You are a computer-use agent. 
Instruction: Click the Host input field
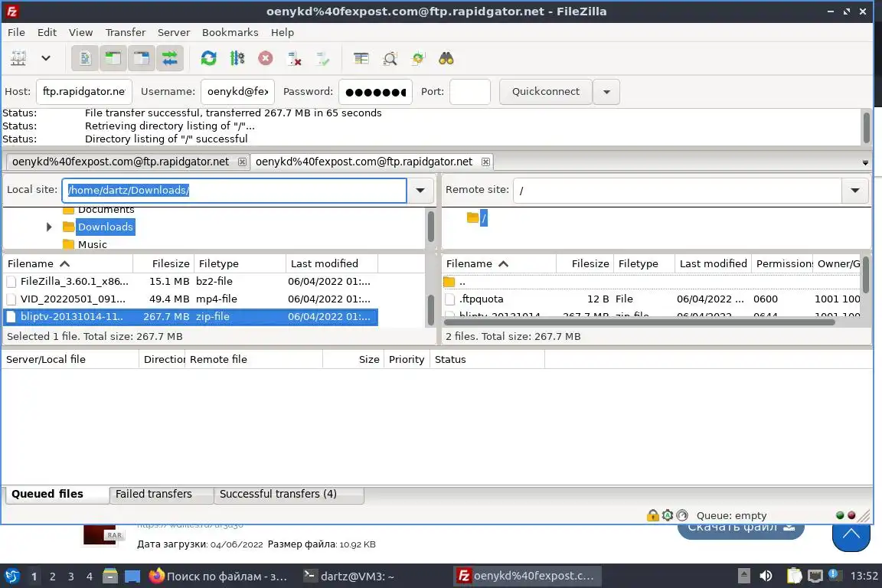click(x=83, y=92)
